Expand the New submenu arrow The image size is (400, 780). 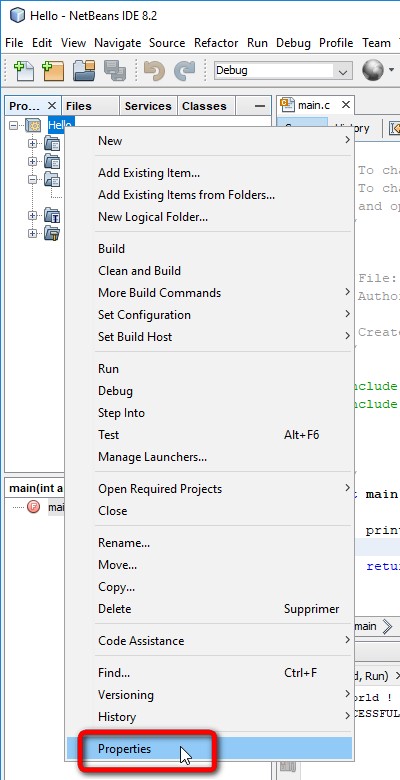point(347,141)
